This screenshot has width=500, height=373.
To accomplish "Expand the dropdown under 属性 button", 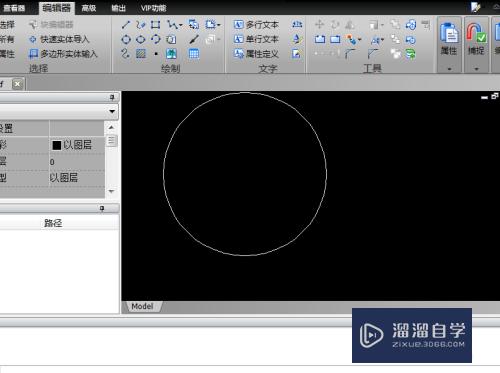I will (x=449, y=69).
